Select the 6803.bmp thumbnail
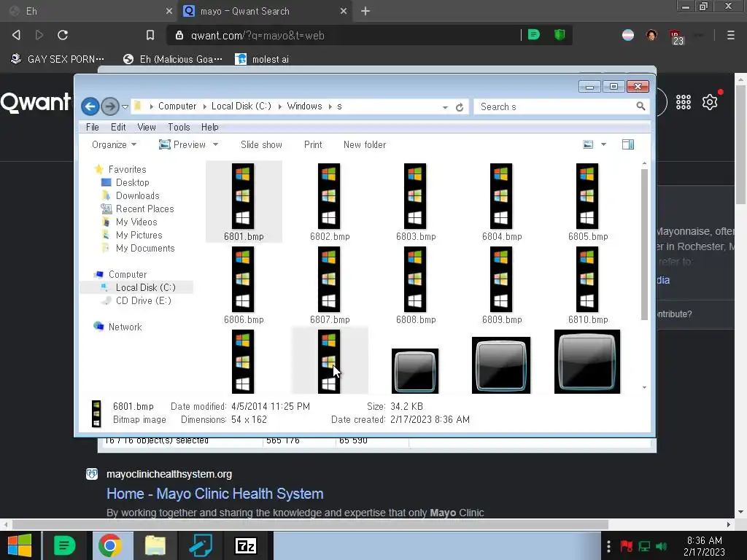 415,196
